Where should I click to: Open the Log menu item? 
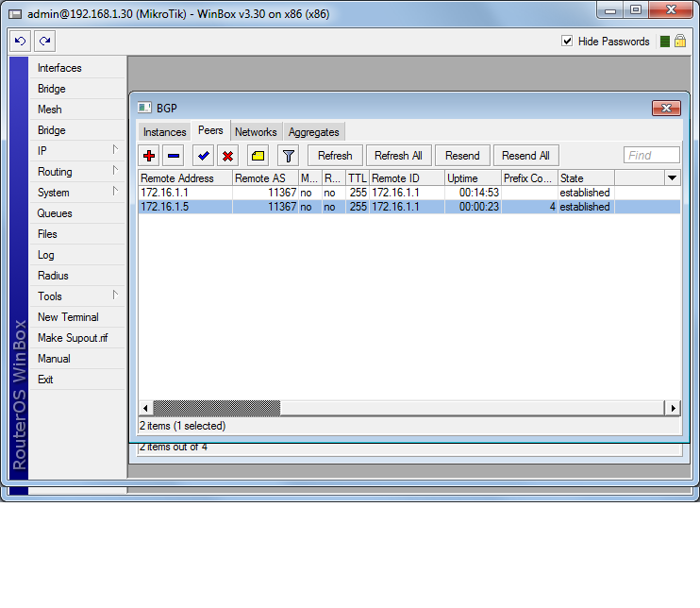pos(76,255)
